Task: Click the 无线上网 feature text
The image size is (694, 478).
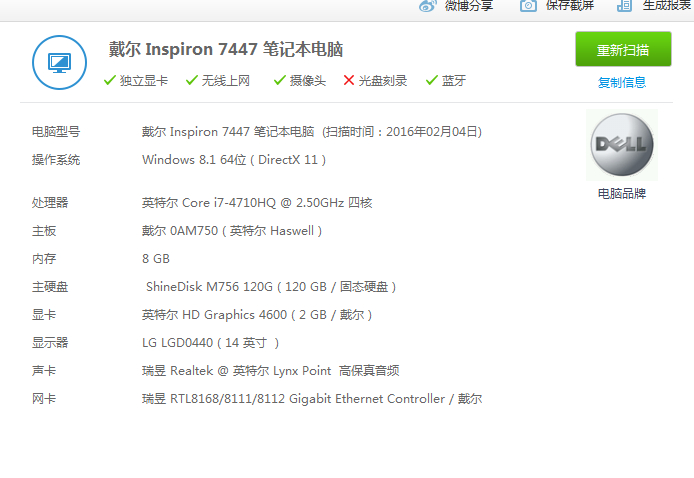Action: tap(226, 81)
